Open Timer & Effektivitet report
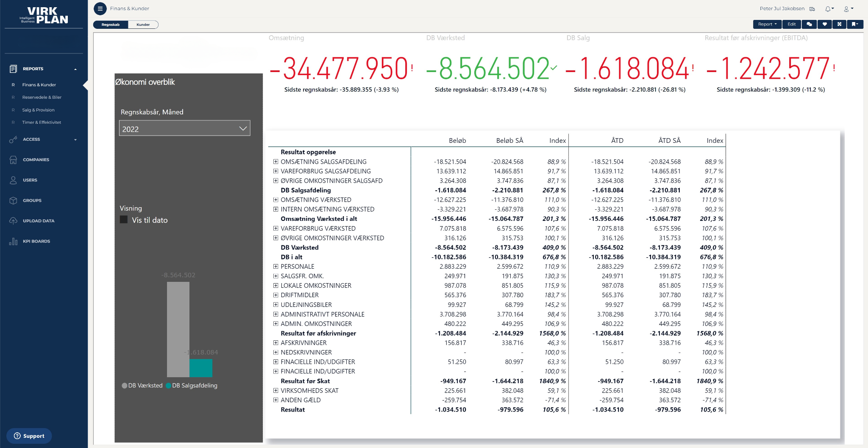This screenshot has height=448, width=868. pos(42,122)
